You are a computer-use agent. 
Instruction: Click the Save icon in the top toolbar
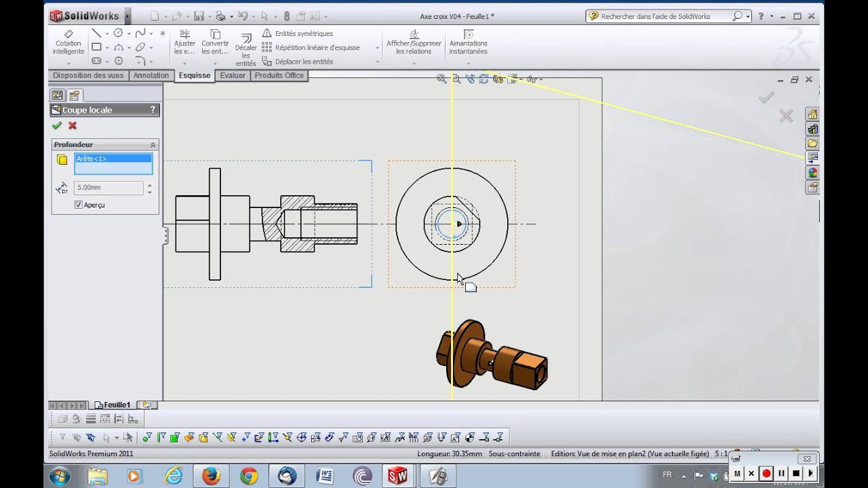pos(199,16)
